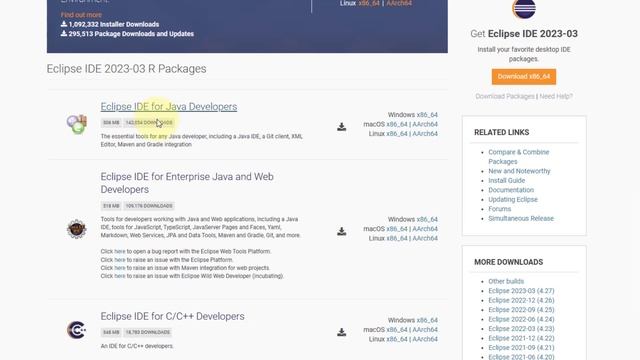
Task: Open Eclipse 2023-03 (4.27) link
Action: tap(521, 291)
